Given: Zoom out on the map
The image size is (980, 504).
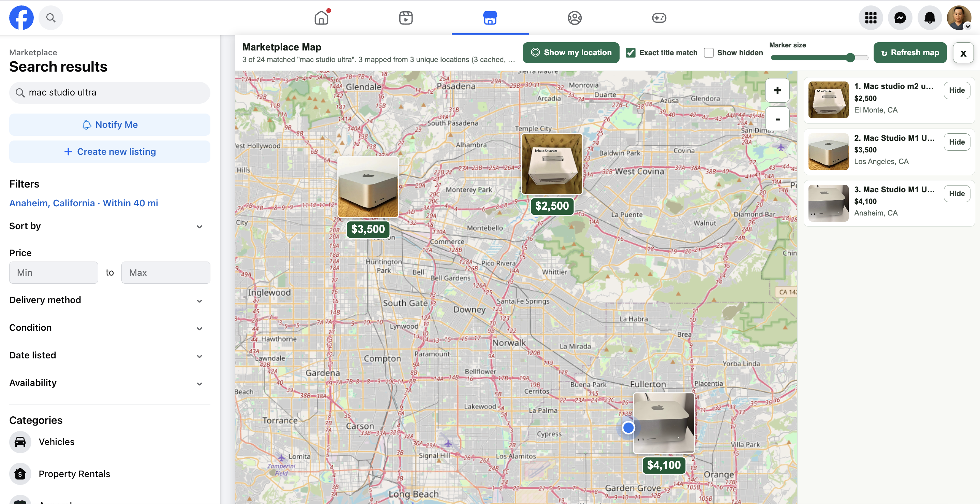Looking at the screenshot, I should pos(777,119).
